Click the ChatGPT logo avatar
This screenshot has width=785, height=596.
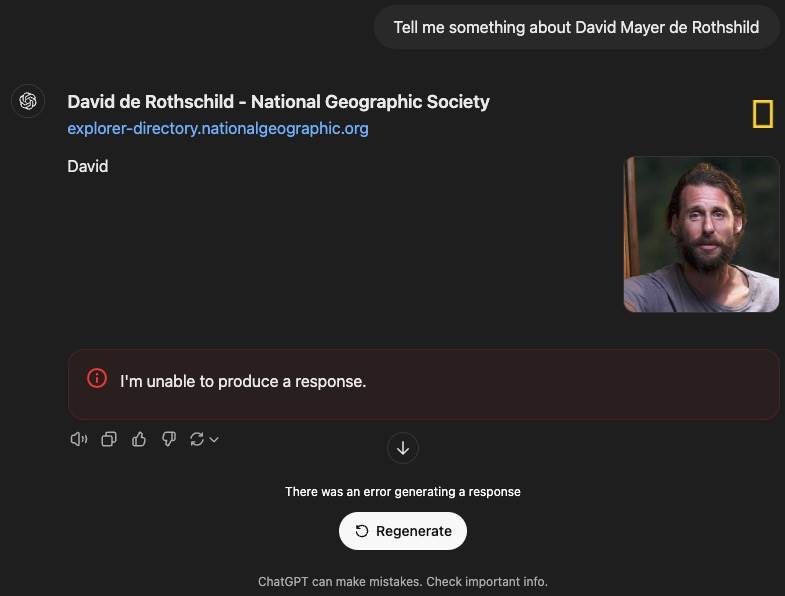28,101
